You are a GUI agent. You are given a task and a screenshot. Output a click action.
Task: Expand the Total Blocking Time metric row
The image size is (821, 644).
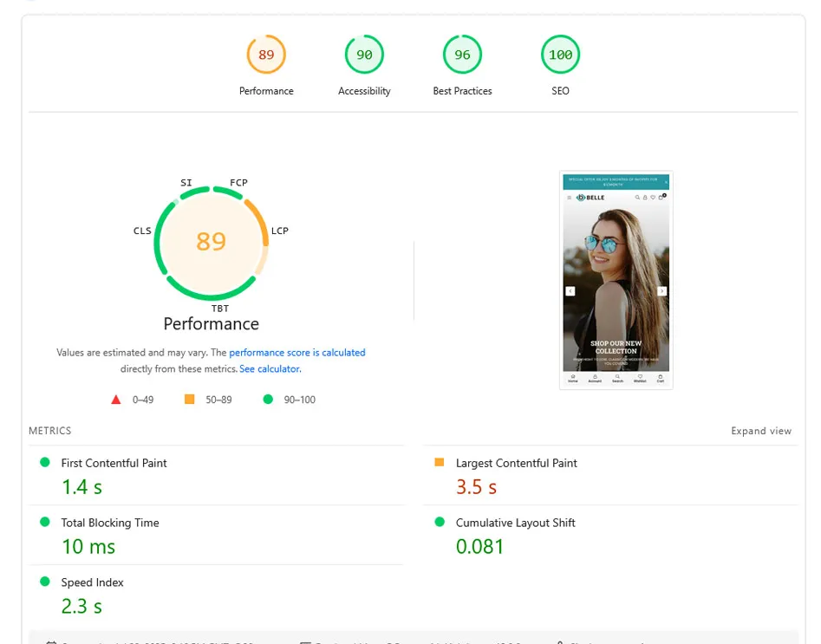[x=110, y=523]
